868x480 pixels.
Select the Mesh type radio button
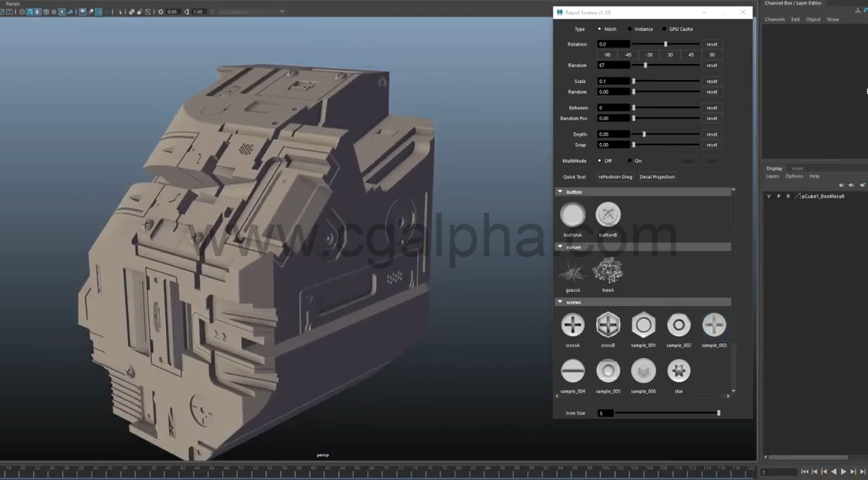(x=598, y=28)
